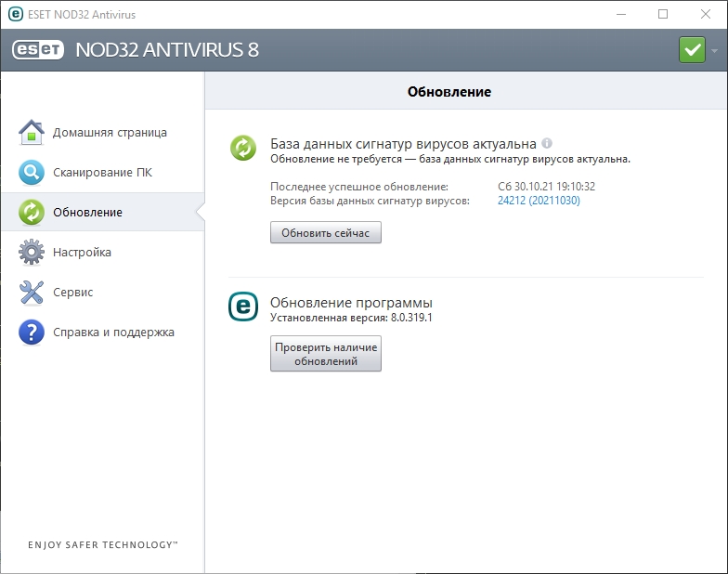The image size is (728, 574).
Task: Maximize the ESET NOD32 Antivirus window
Action: point(663,15)
